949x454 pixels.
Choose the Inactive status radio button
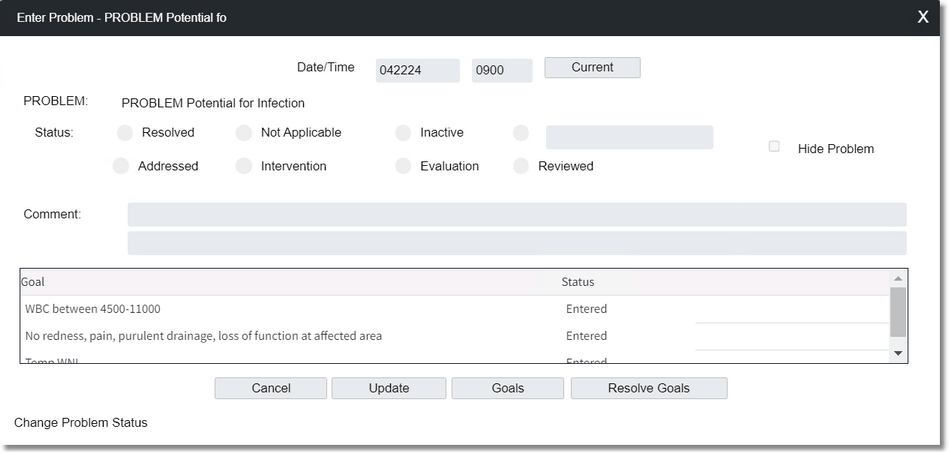[x=403, y=133]
